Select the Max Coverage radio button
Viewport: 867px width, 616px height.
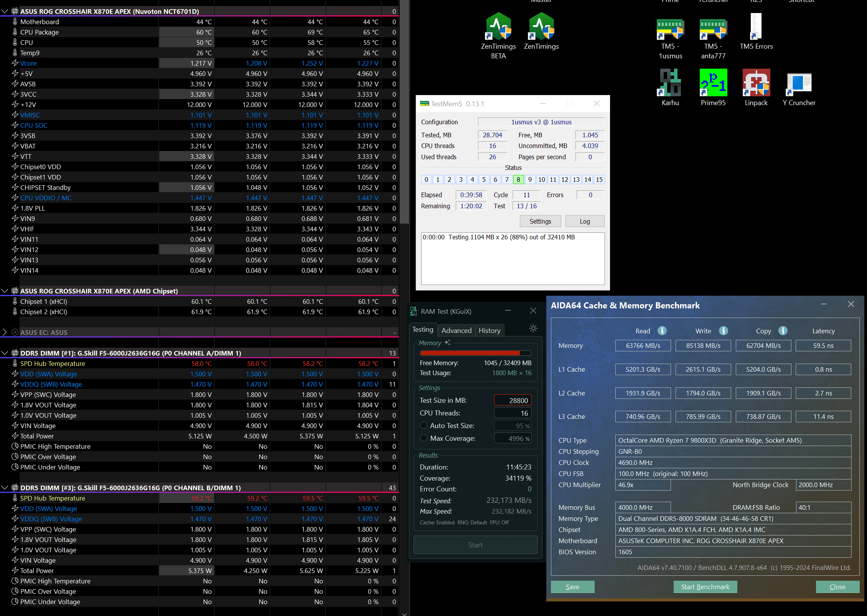[x=424, y=438]
